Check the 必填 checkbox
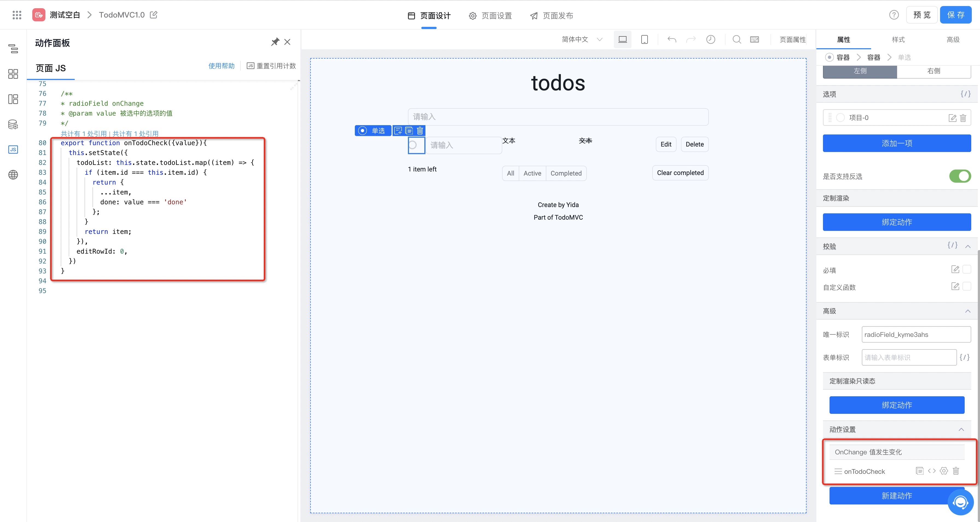The width and height of the screenshot is (980, 522). pos(966,269)
